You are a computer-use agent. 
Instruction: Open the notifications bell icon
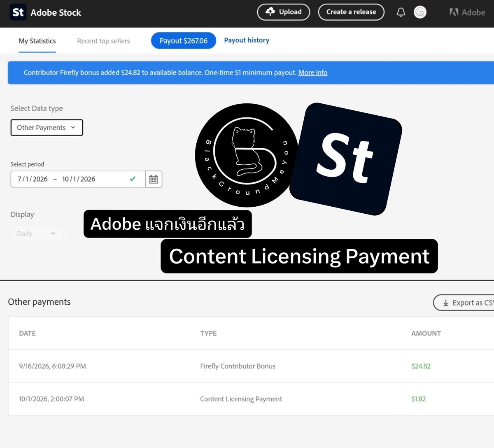(x=401, y=12)
